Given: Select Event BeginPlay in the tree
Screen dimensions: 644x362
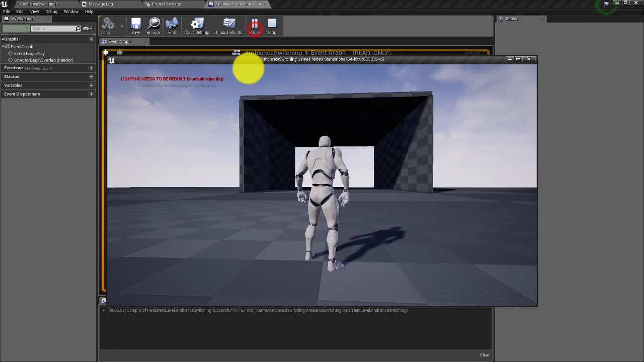Looking at the screenshot, I should point(29,53).
